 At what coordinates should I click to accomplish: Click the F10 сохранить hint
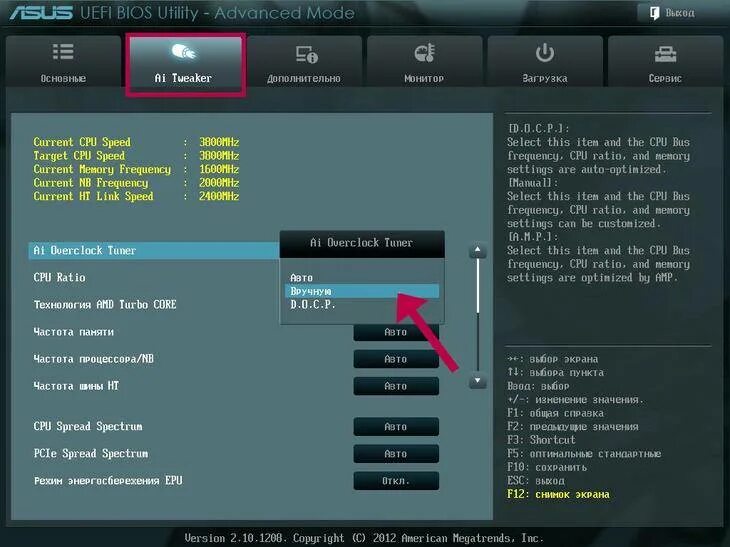[x=547, y=467]
